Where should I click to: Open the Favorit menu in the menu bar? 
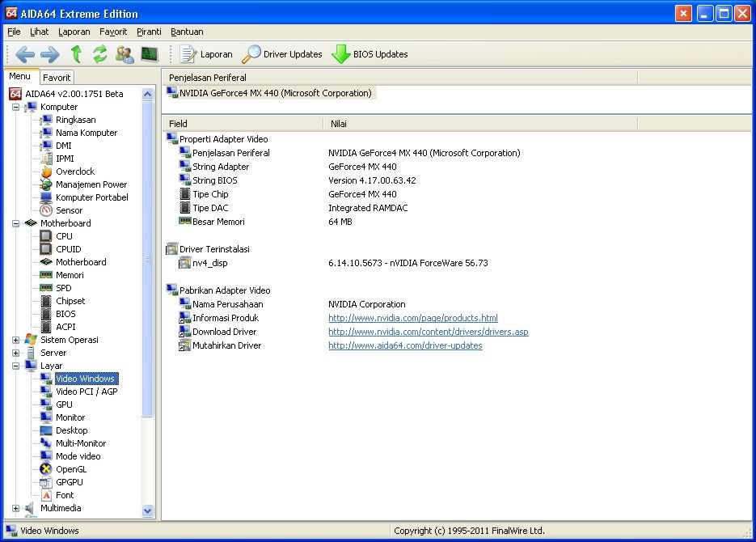pyautogui.click(x=113, y=32)
